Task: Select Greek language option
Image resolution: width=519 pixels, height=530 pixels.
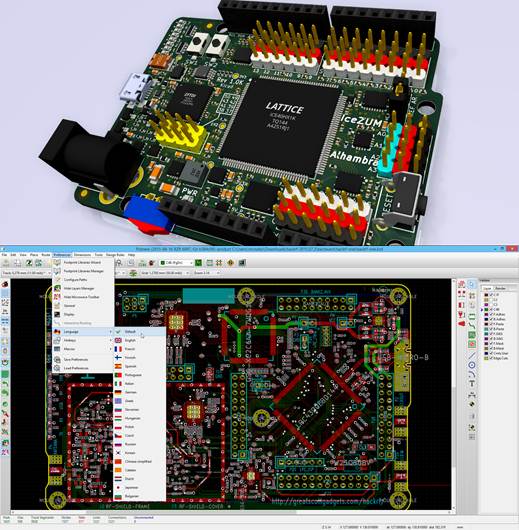Action: [139, 401]
